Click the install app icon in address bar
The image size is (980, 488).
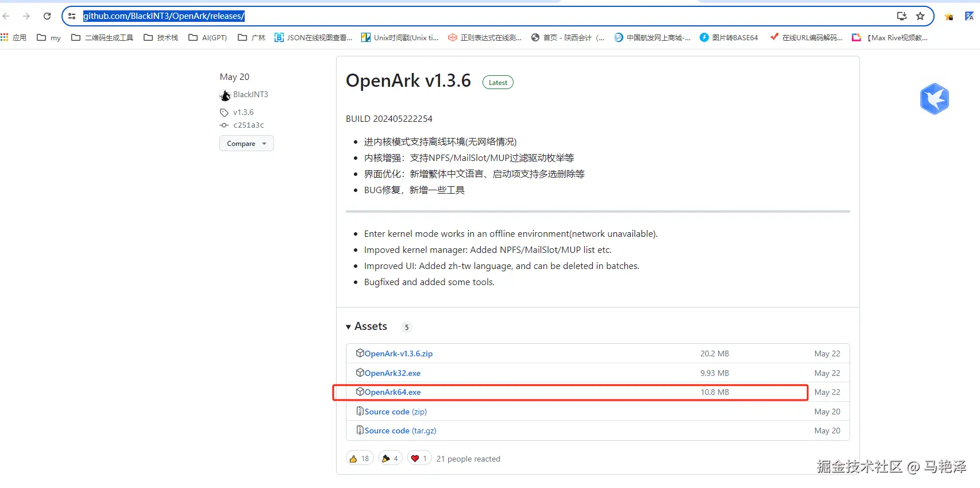coord(902,16)
